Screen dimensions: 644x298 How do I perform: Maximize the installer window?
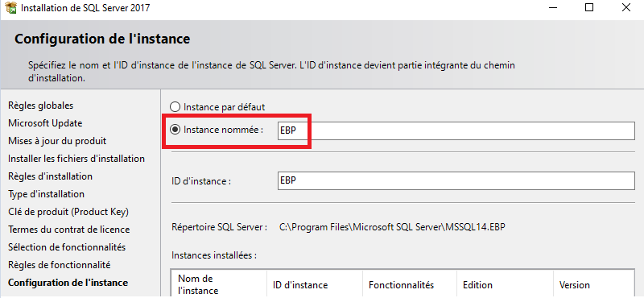(589, 7)
